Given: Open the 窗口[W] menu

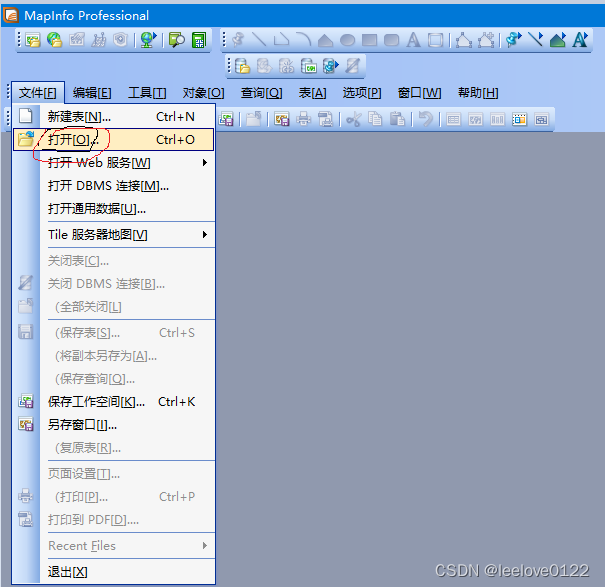Looking at the screenshot, I should 419,93.
